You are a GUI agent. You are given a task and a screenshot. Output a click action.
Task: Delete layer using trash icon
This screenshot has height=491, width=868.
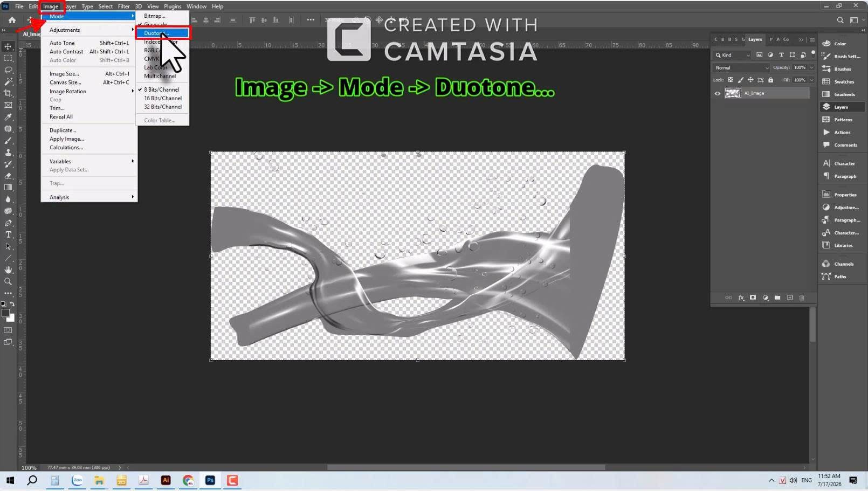(802, 298)
